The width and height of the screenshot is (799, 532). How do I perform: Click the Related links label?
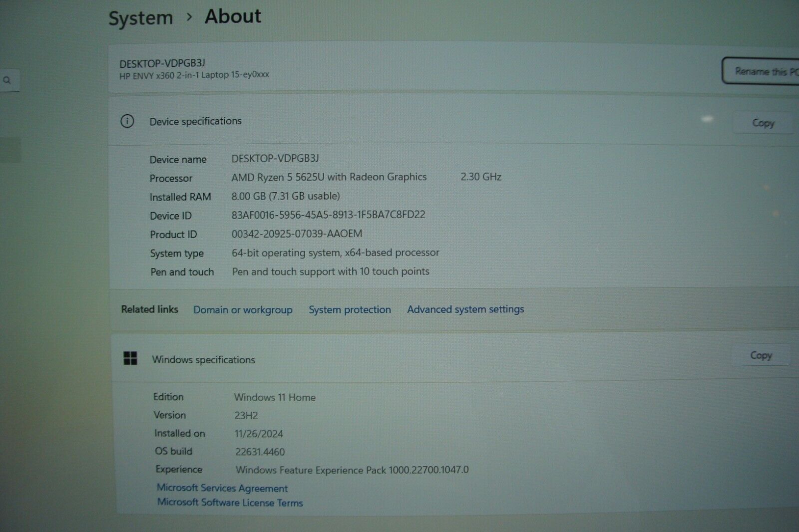149,309
